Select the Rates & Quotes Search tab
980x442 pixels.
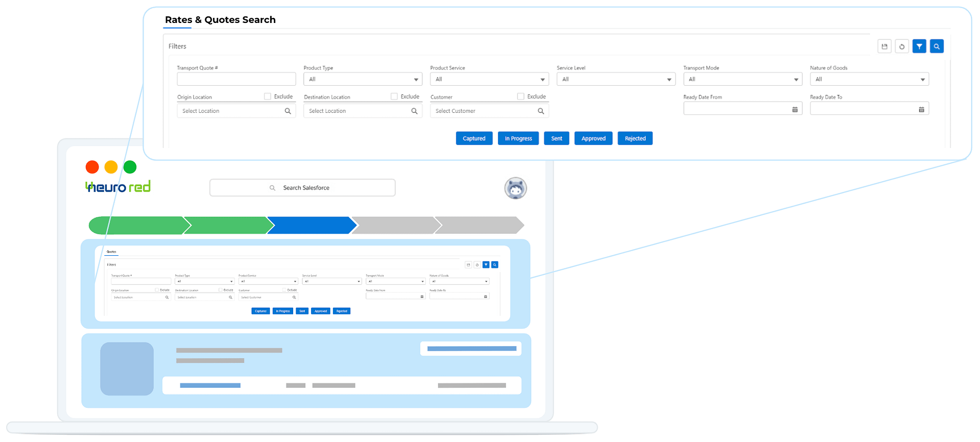point(220,20)
